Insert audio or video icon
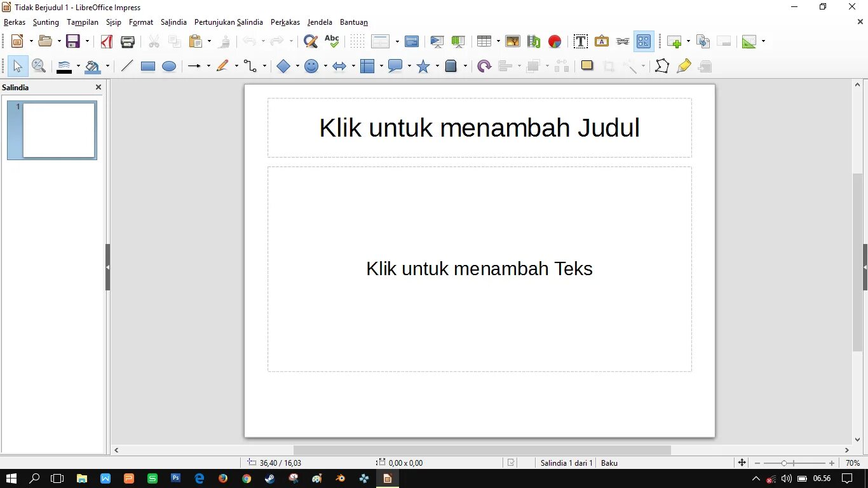 (x=534, y=41)
